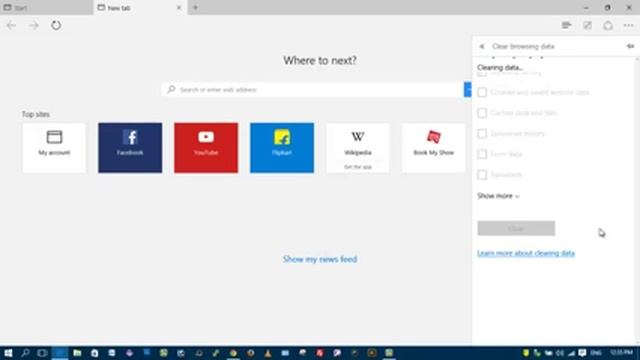Open the Action Center notification icon
Image resolution: width=640 pixels, height=360 pixels.
tap(582, 353)
